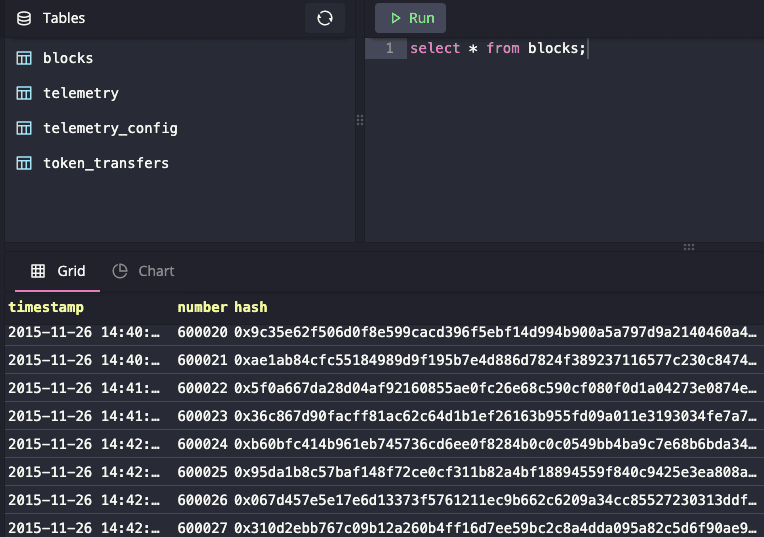Run the SQL query

click(411, 18)
